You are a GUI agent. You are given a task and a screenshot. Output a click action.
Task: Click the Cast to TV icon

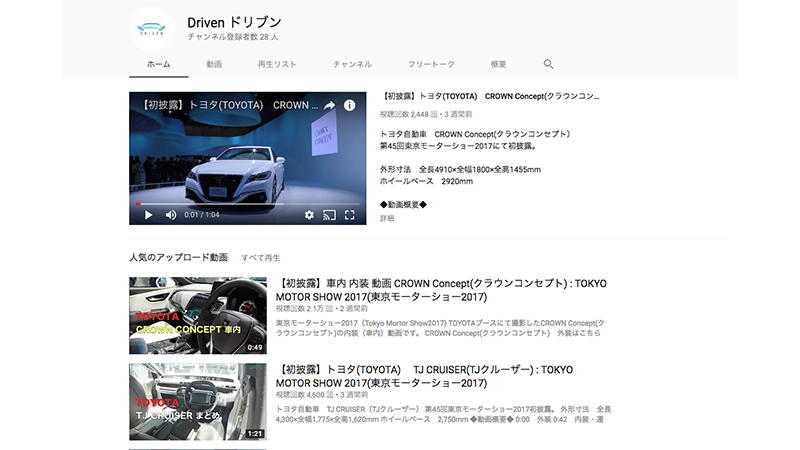click(x=330, y=215)
